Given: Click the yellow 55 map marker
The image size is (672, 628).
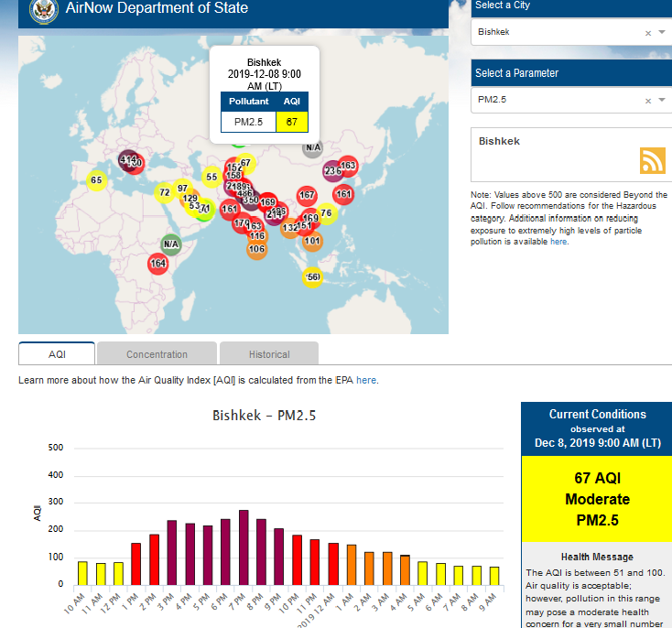Looking at the screenshot, I should pyautogui.click(x=211, y=178).
